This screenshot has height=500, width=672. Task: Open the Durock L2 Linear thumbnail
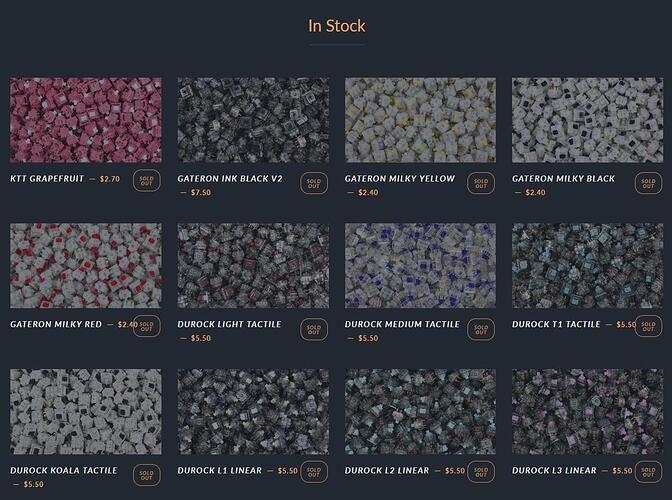420,412
